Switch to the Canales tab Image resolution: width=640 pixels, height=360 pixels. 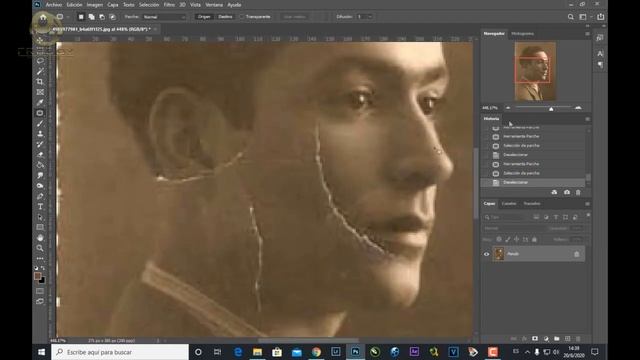coord(509,203)
